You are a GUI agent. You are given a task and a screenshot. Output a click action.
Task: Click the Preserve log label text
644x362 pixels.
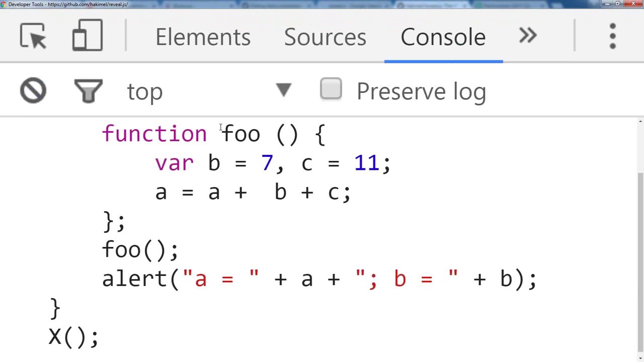coord(421,92)
